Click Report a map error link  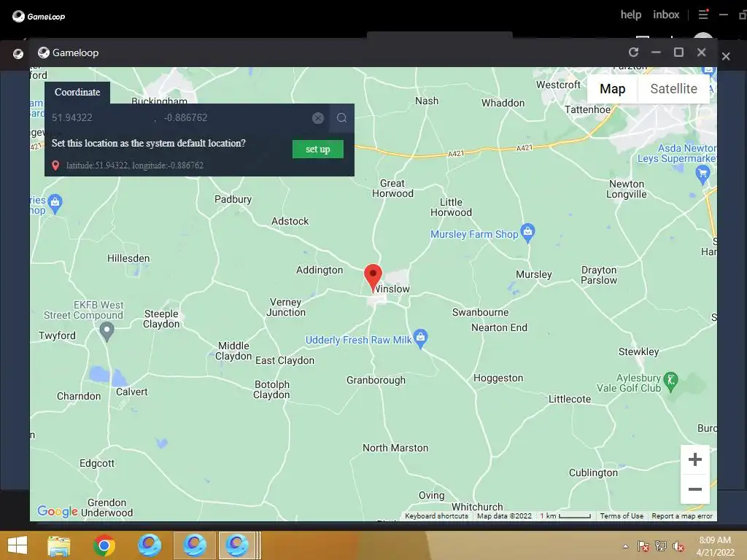[x=682, y=516]
